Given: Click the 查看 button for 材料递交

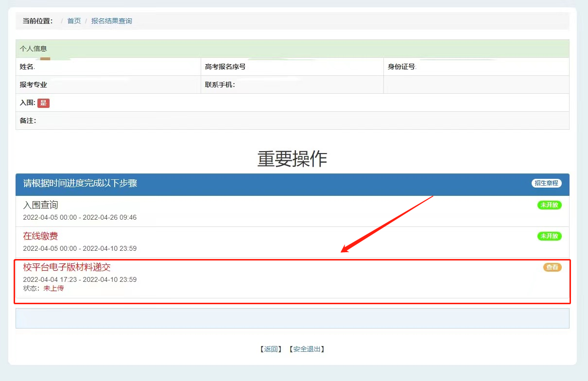Looking at the screenshot, I should [x=552, y=267].
